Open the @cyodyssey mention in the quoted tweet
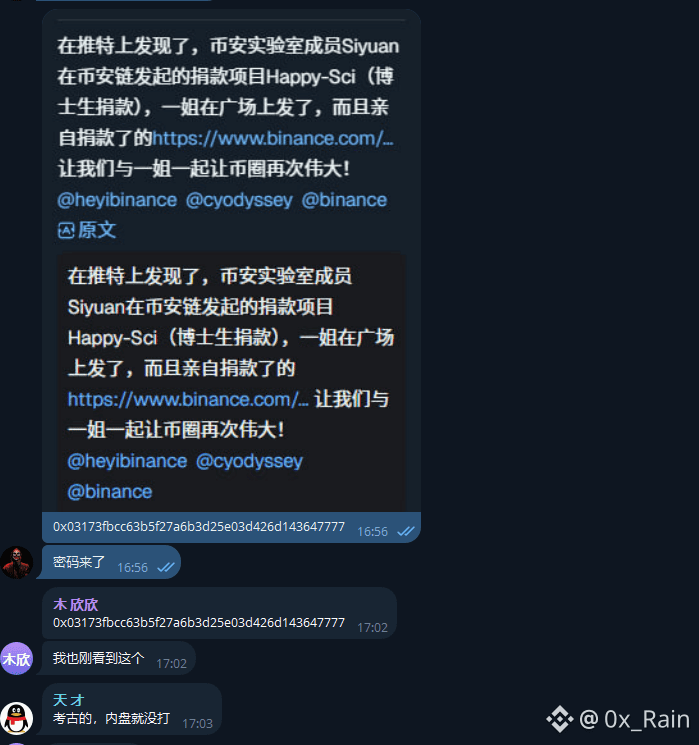This screenshot has width=699, height=745. coord(249,461)
